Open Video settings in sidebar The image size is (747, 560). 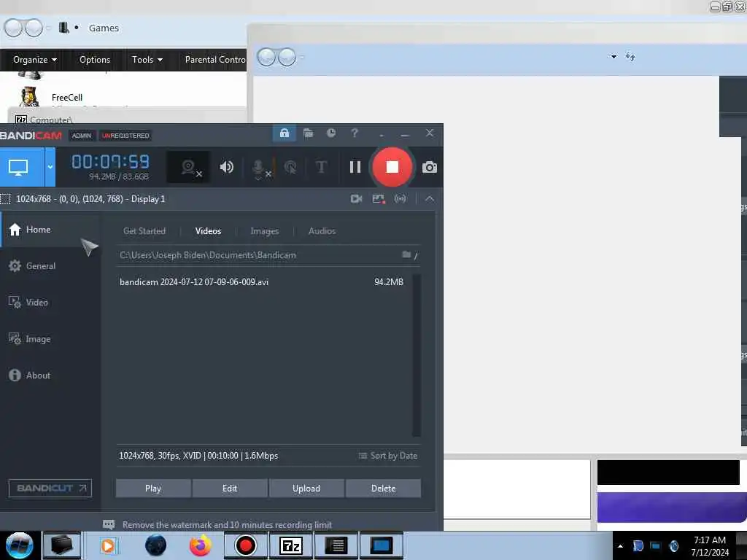[50, 303]
